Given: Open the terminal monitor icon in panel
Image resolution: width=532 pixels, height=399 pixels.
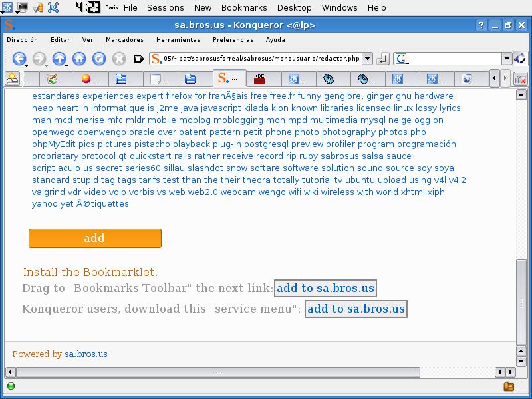Looking at the screenshot, I should click(x=22, y=7).
